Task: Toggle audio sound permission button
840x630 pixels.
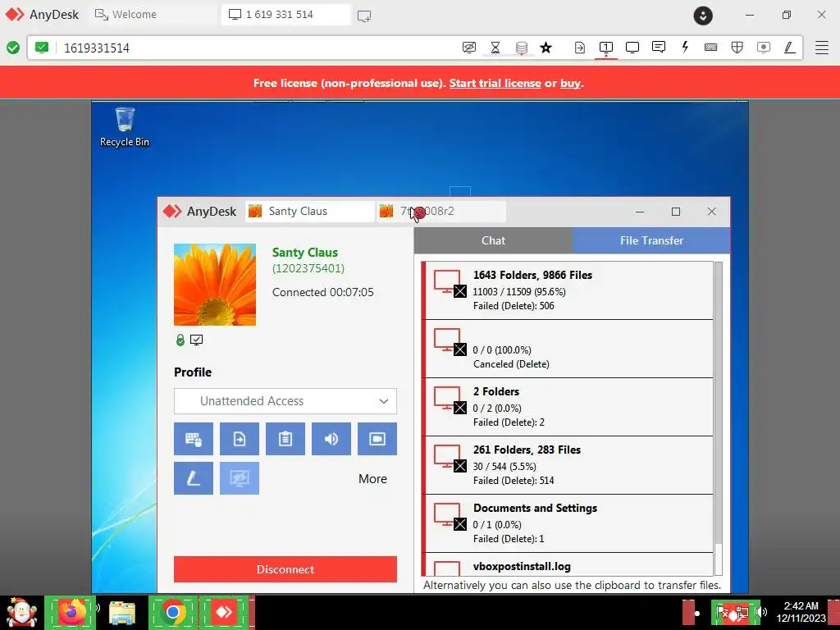Action: click(x=331, y=439)
